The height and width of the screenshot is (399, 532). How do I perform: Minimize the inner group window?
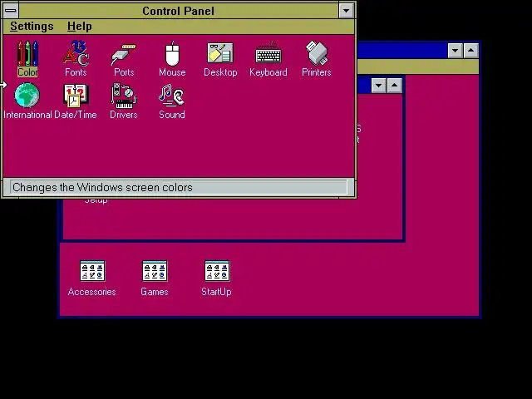coord(379,85)
